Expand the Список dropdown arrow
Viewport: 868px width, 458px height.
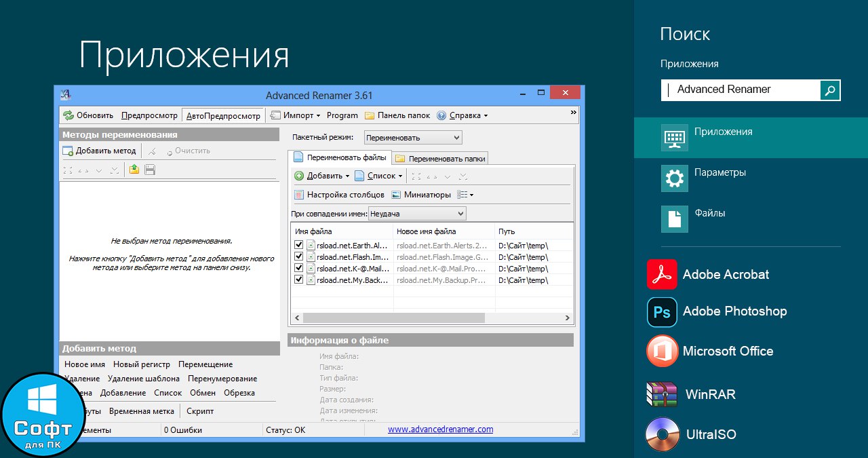pyautogui.click(x=400, y=176)
